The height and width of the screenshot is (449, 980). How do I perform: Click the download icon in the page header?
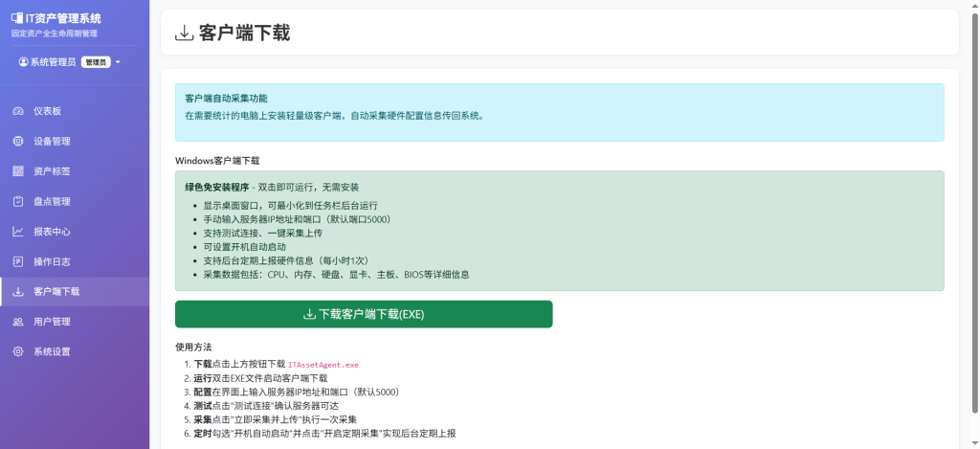pyautogui.click(x=184, y=33)
